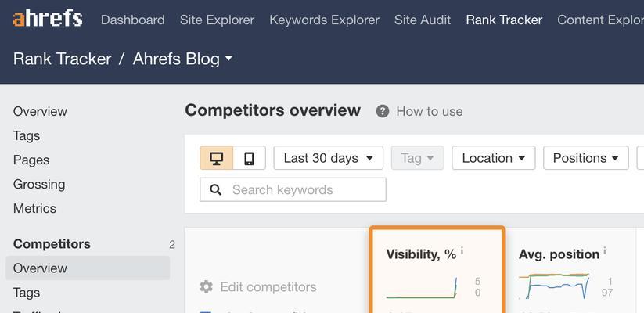Click the Ahrefs logo
The image size is (644, 313).
tap(48, 19)
